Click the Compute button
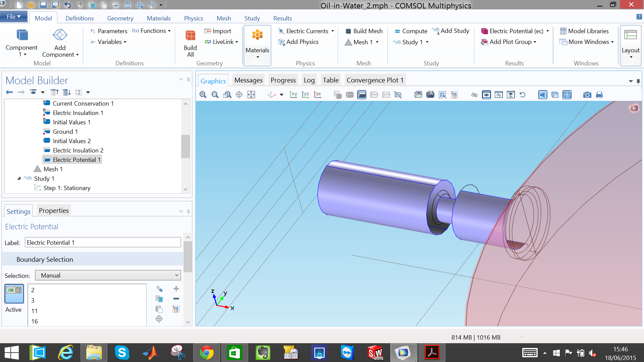 tap(411, 31)
